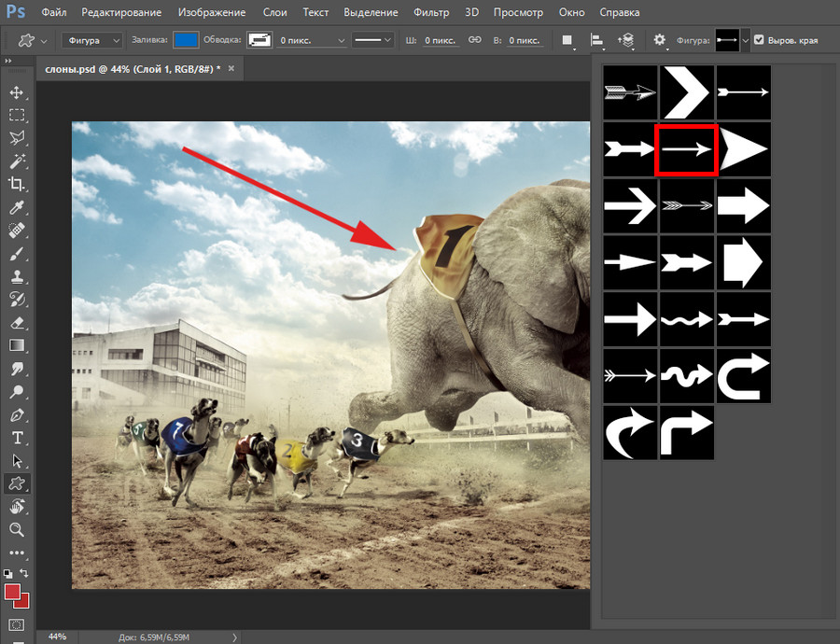Toggle Quick Mask mode
The height and width of the screenshot is (644, 840).
(17, 623)
